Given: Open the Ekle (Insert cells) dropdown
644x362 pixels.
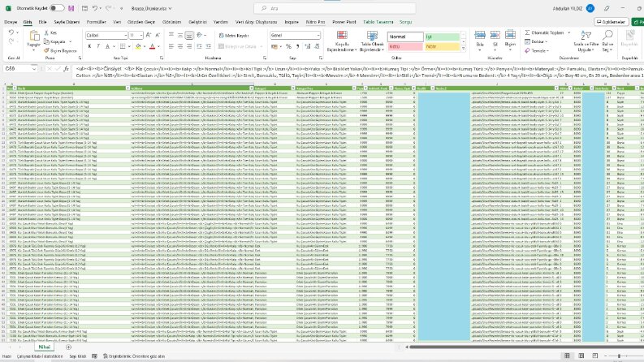Looking at the screenshot, I should point(480,41).
